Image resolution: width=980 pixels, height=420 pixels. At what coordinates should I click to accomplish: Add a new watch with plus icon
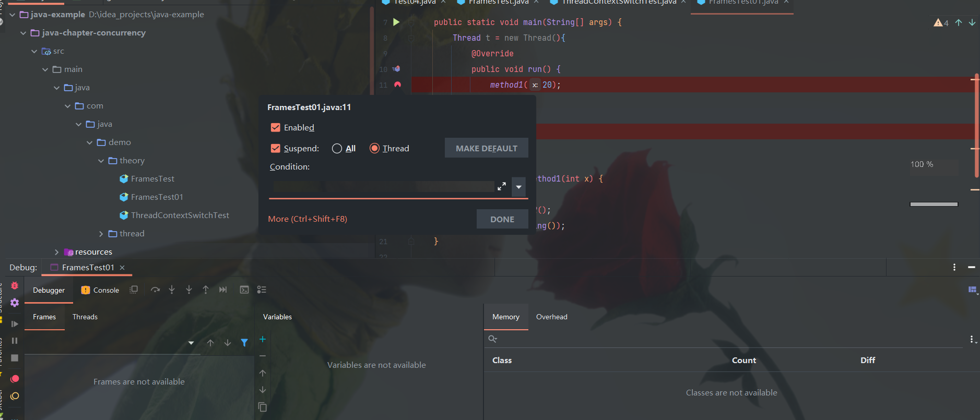pyautogui.click(x=263, y=340)
